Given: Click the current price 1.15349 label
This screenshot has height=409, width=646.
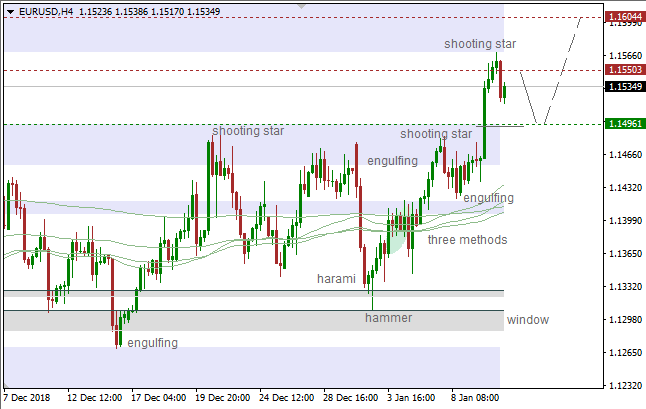Looking at the screenshot, I should 625,87.
